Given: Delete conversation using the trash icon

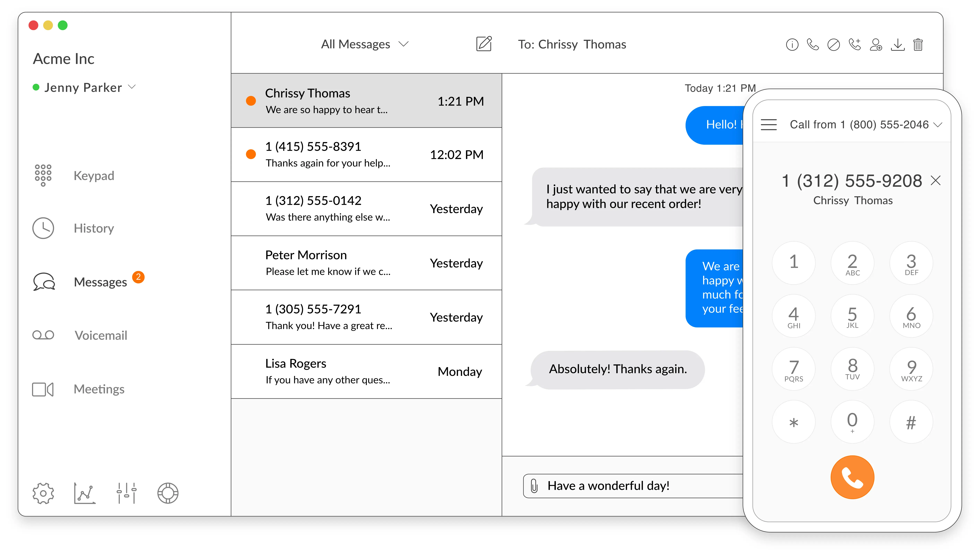Looking at the screenshot, I should [x=918, y=45].
